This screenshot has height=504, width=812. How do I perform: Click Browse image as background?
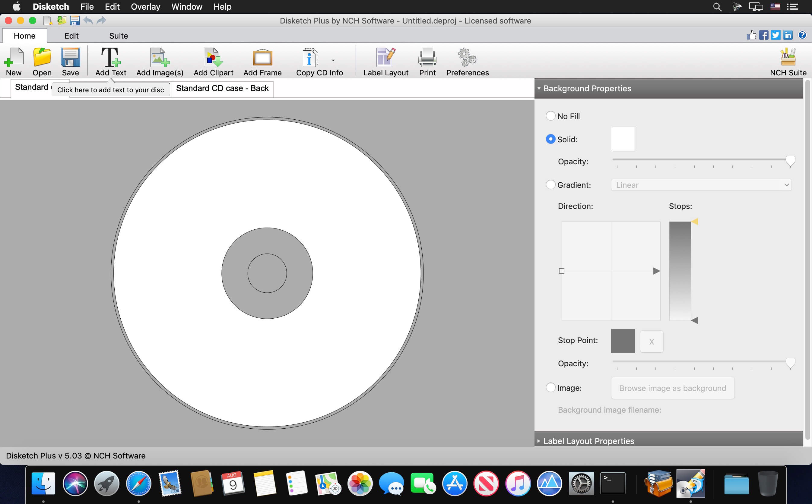[x=672, y=388]
